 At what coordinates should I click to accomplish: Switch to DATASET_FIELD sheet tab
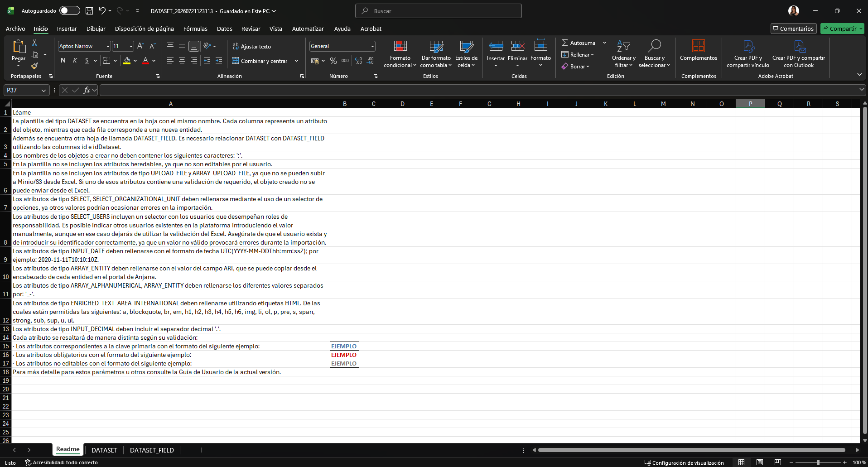point(152,450)
